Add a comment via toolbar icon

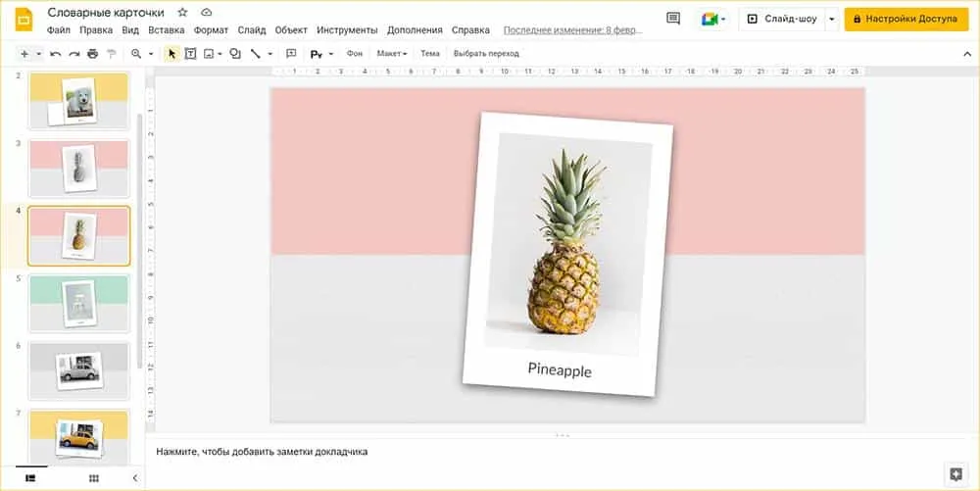pyautogui.click(x=291, y=54)
